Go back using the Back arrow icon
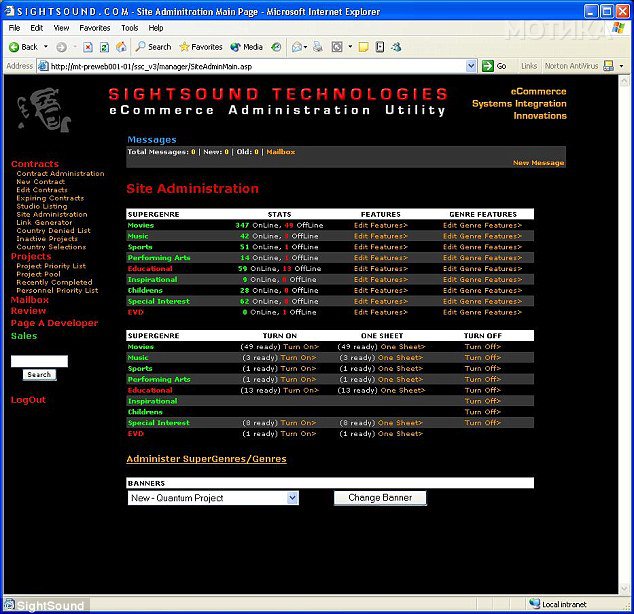634x614 pixels. (x=14, y=47)
